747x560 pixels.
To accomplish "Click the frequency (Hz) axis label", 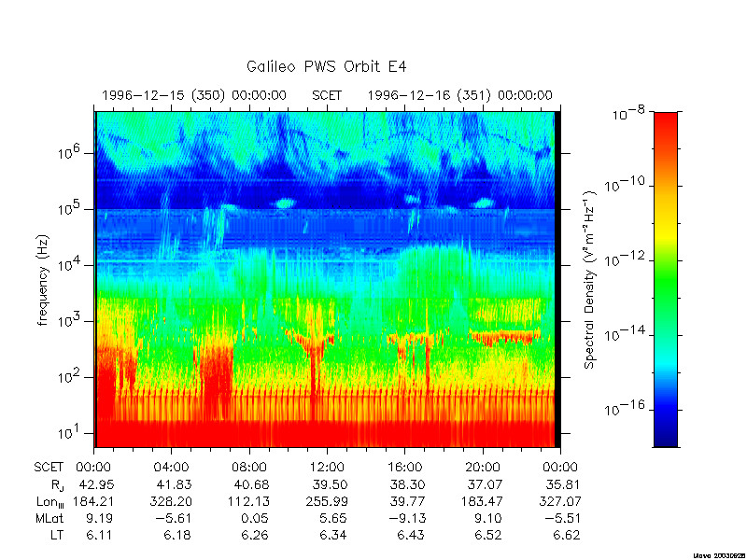I will [43, 281].
